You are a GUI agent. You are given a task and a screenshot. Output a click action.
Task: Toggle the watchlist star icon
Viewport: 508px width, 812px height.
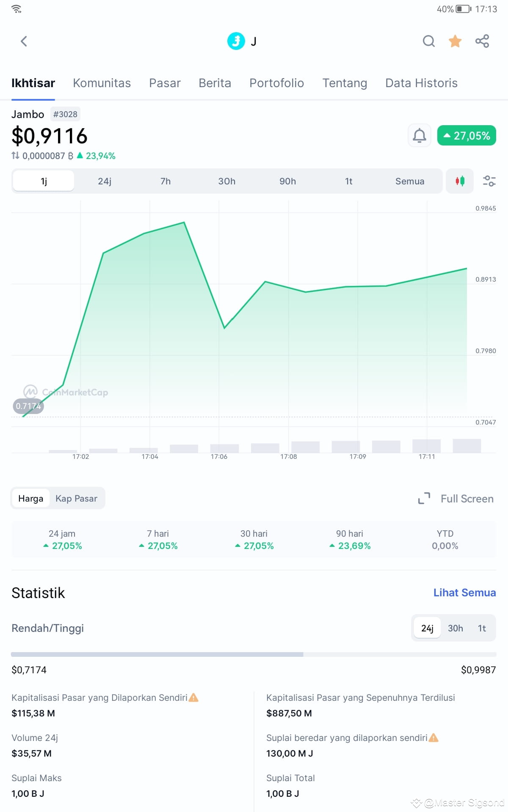[455, 41]
